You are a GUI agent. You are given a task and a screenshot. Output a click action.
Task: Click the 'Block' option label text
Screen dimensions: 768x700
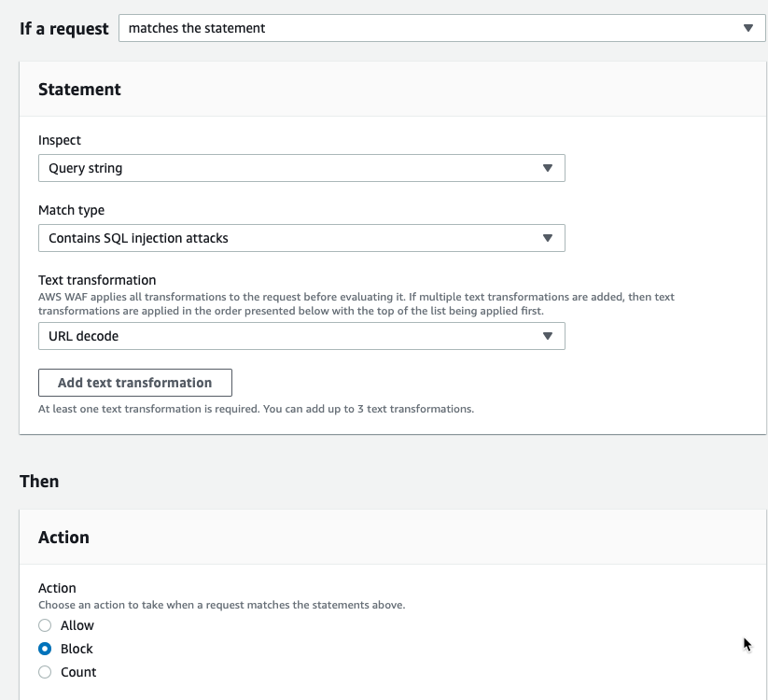coord(77,649)
